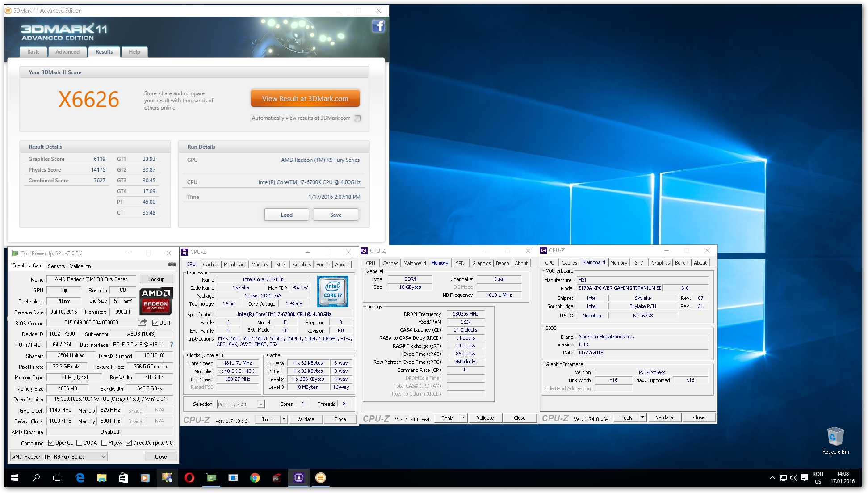
Task: Click the GPU-Z screenshot camera icon
Action: 172,265
